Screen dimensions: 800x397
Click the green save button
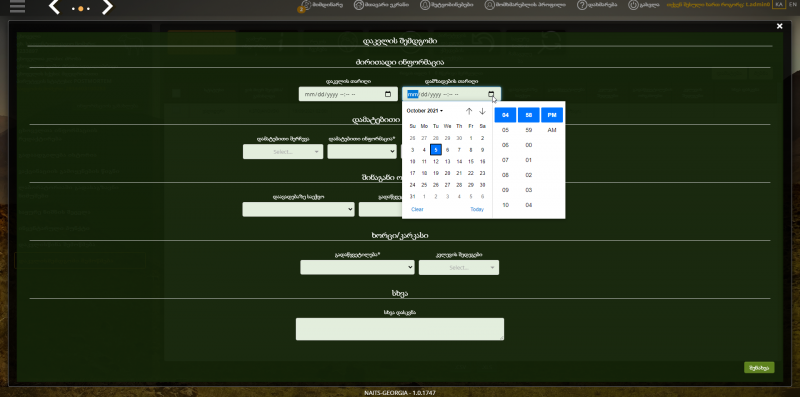click(x=759, y=367)
